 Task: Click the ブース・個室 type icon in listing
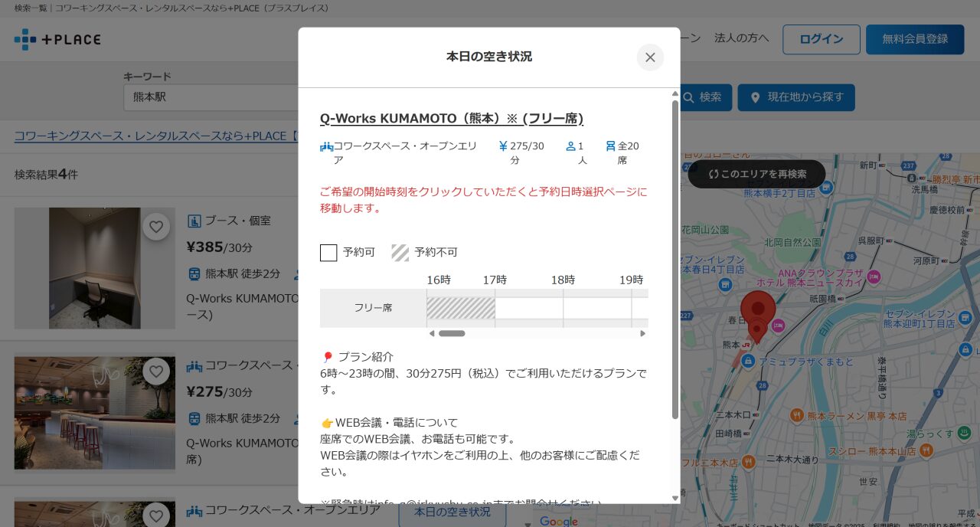194,221
